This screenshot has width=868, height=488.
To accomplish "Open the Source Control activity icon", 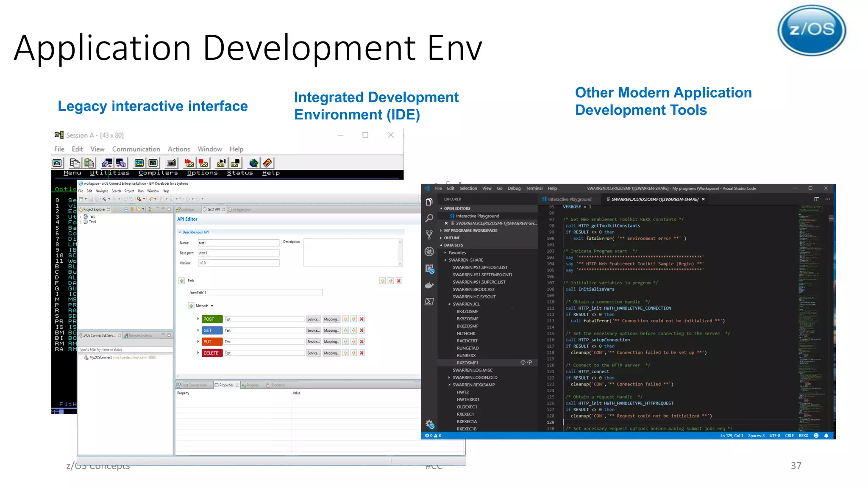I will 429,235.
